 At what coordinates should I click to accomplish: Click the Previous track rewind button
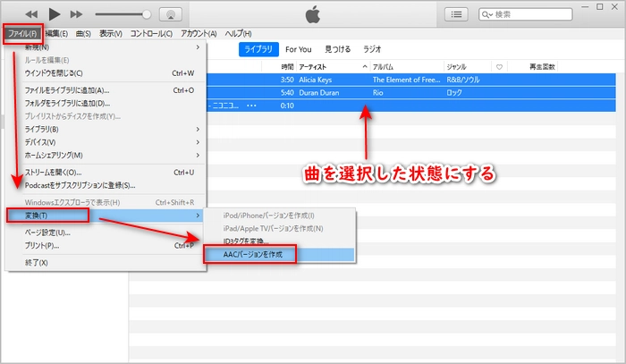tap(32, 14)
